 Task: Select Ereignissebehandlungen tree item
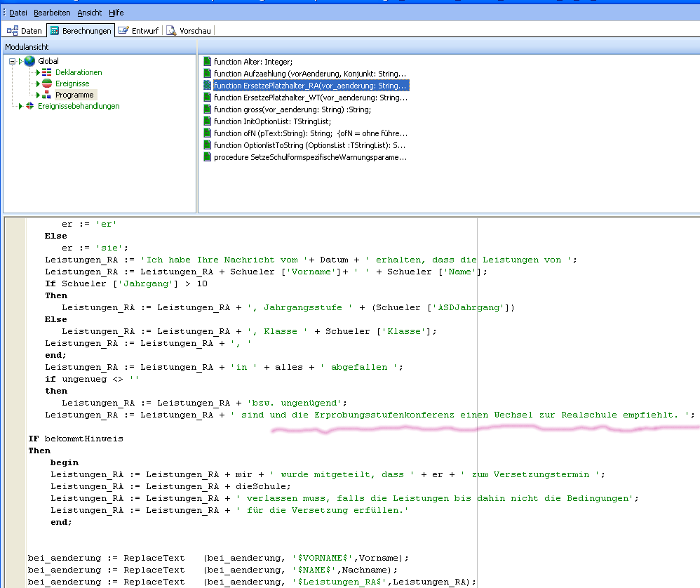click(x=79, y=106)
